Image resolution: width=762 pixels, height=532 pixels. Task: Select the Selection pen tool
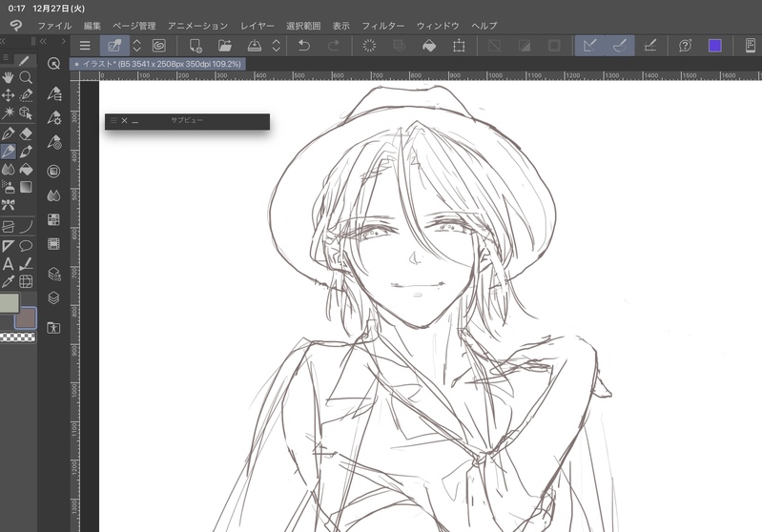tap(26, 95)
